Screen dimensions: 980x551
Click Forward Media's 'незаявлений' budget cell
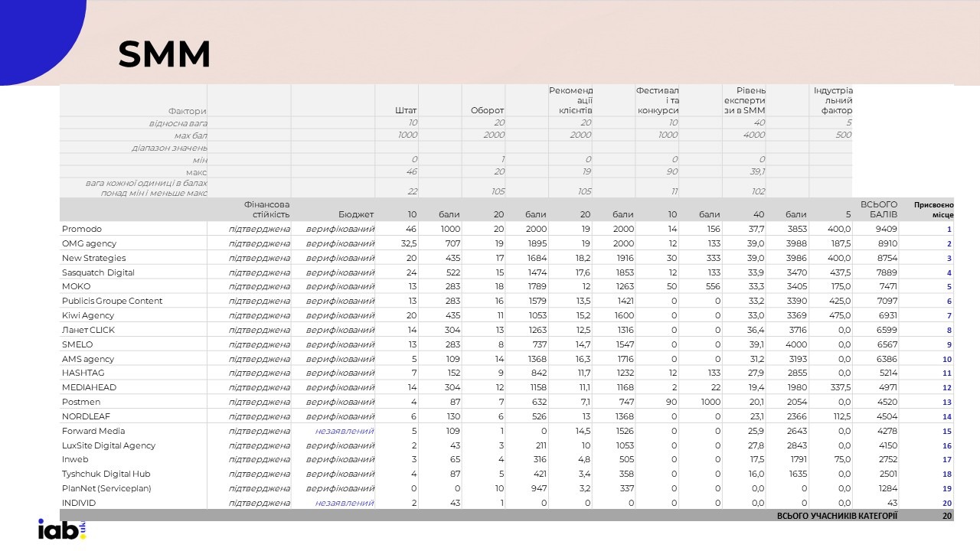pos(344,431)
